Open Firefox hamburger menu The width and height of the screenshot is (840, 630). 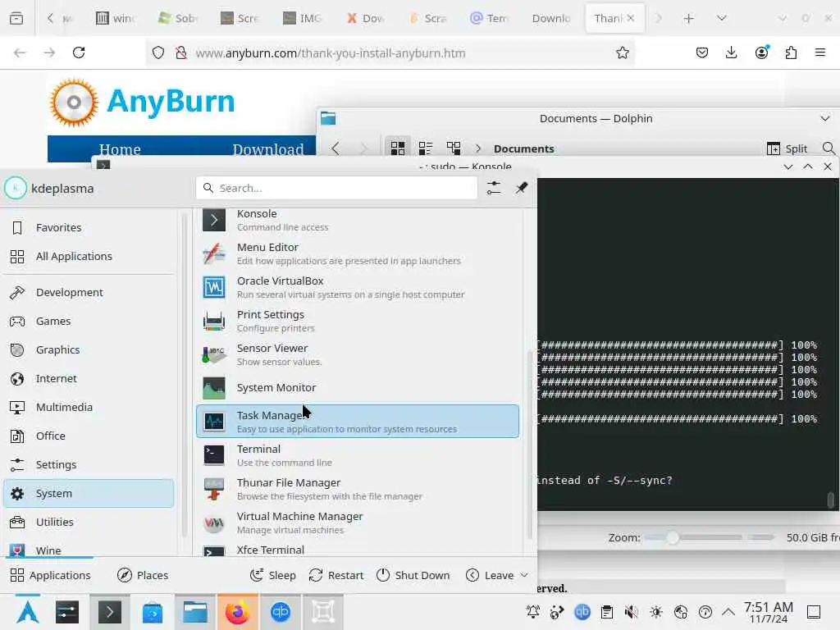[820, 52]
